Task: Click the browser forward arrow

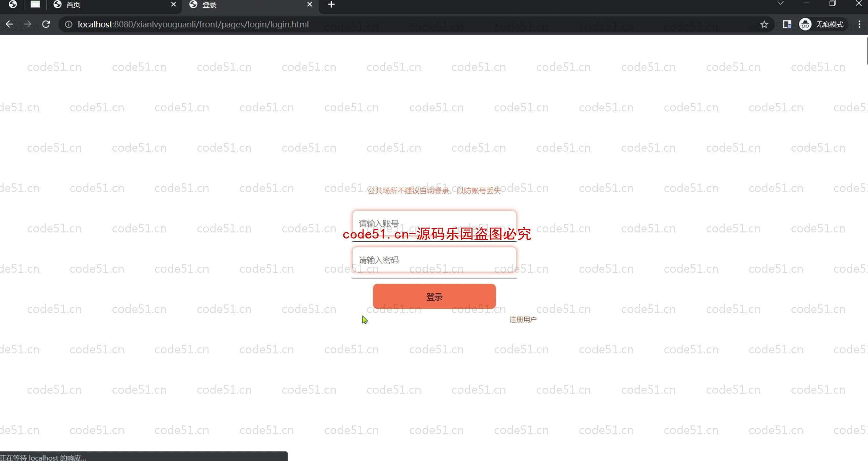Action: [x=28, y=24]
